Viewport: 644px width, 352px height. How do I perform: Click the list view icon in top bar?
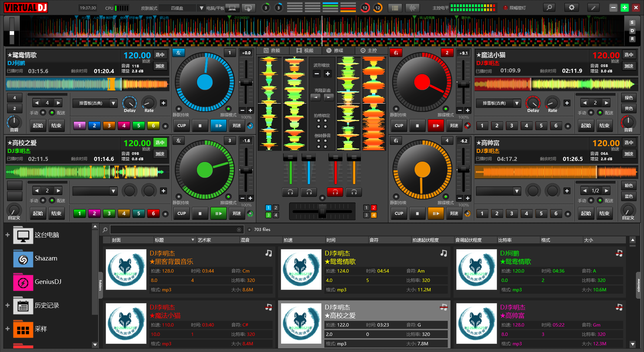[x=395, y=8]
